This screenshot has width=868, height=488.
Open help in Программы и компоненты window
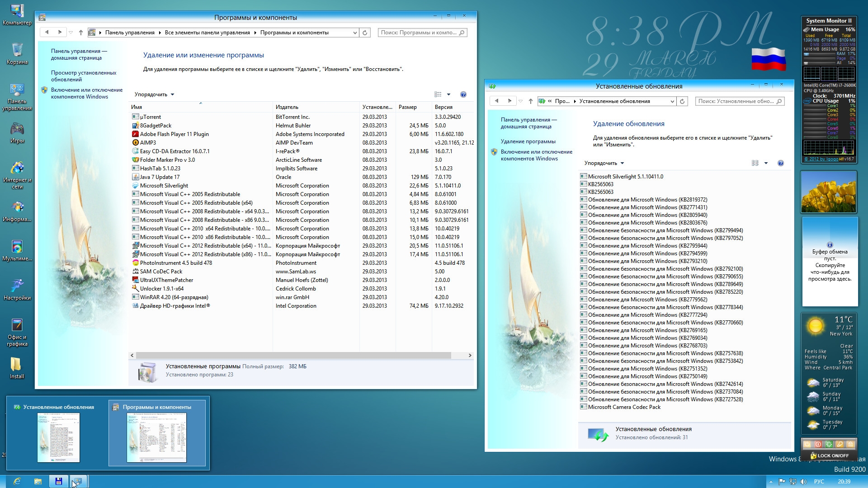click(463, 94)
